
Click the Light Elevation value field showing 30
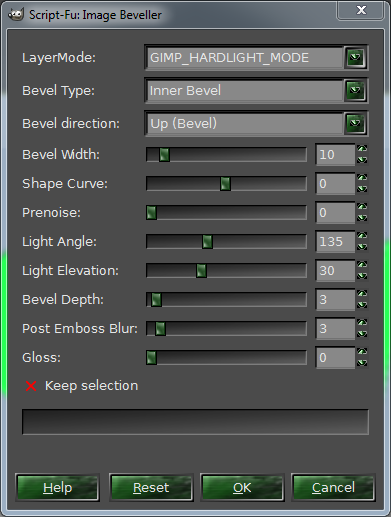pos(335,271)
